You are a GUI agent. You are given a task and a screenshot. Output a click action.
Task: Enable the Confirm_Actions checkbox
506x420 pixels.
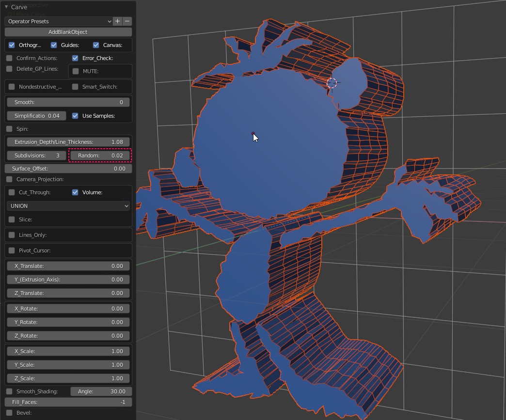tap(9, 58)
